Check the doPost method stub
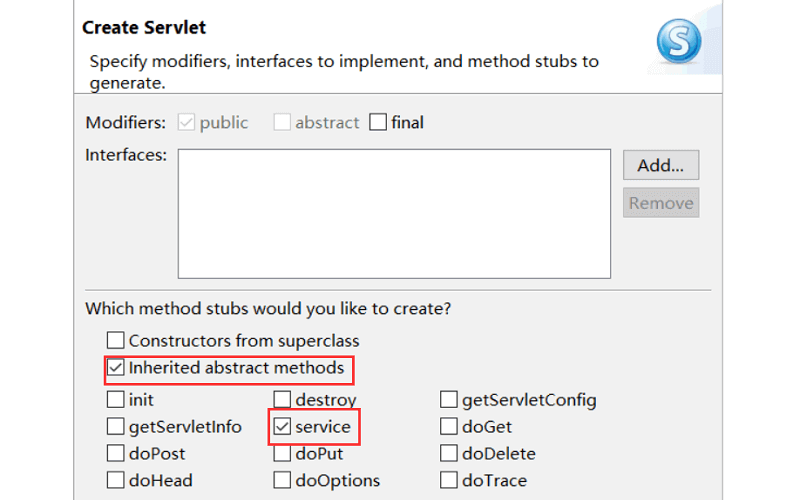 116,454
